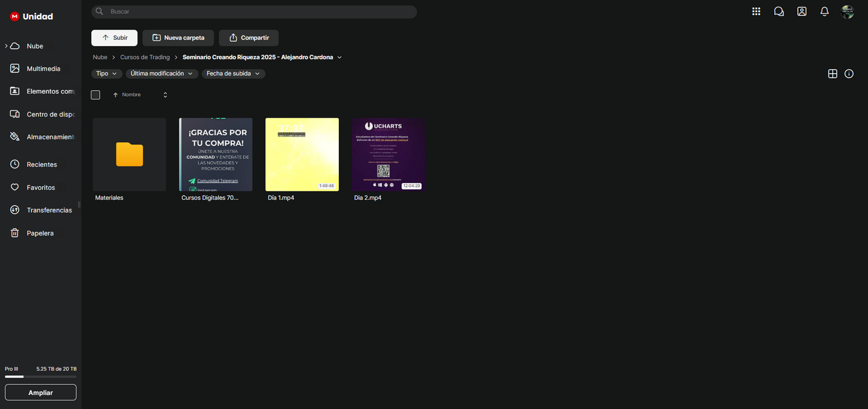This screenshot has height=409, width=868.
Task: Click the Nueva carpeta button
Action: tap(178, 38)
